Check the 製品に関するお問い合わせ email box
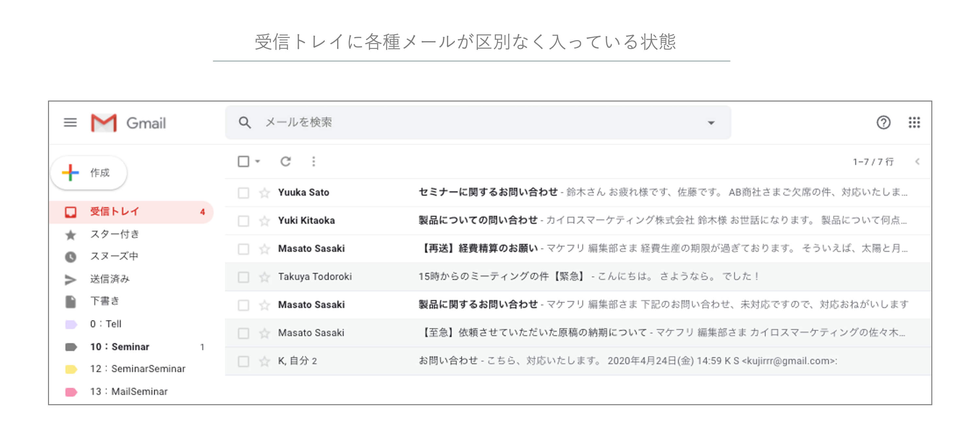Image resolution: width=980 pixels, height=430 pixels. (x=243, y=305)
